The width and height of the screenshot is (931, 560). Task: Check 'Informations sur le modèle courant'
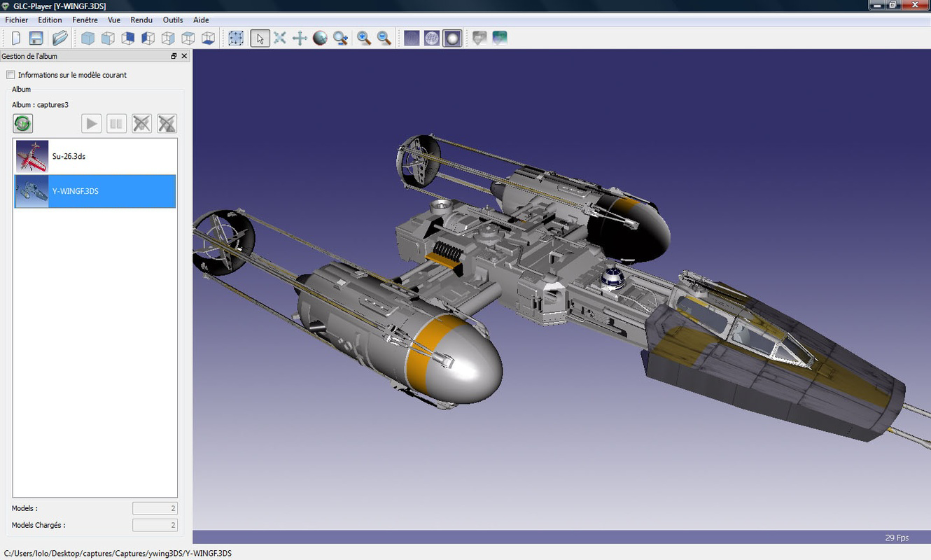(10, 74)
